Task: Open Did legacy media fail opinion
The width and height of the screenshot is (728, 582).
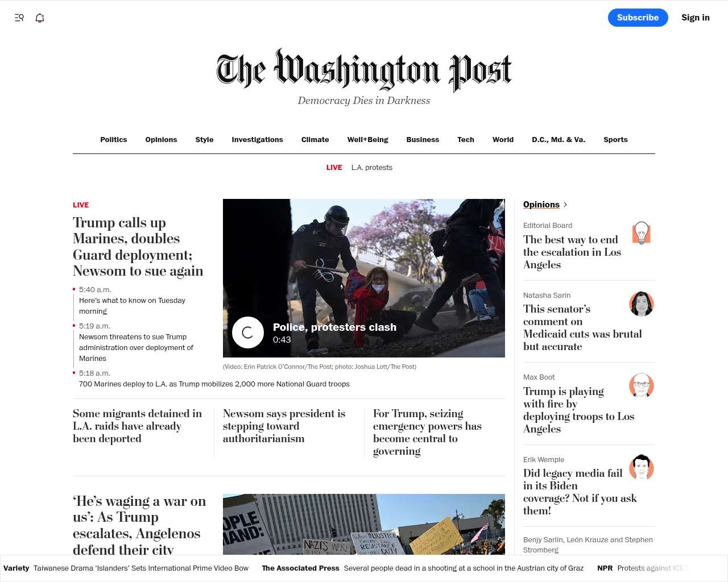Action: tap(580, 492)
